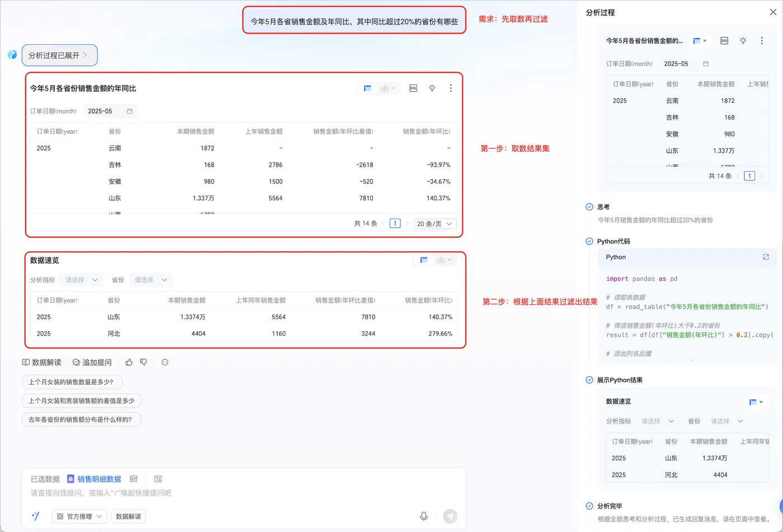Viewport: 783px width, 532px height.
Task: Open the 官方推理 mode dropdown
Action: 79,516
